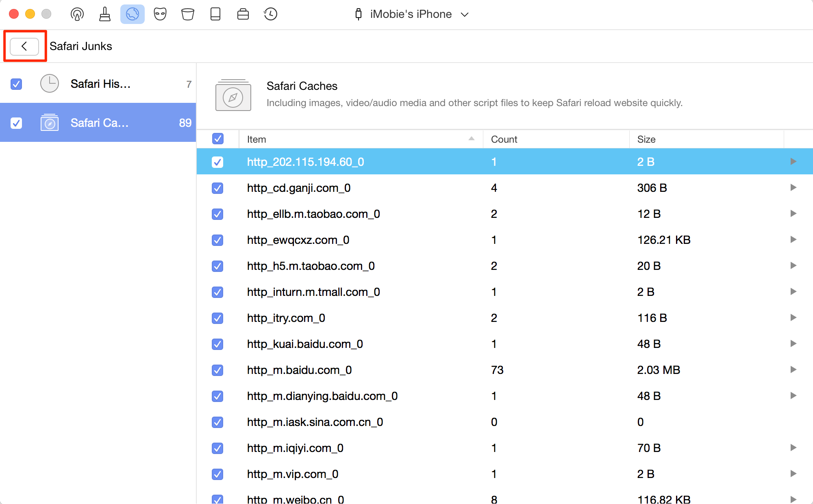This screenshot has height=504, width=813.
Task: Uncheck the Safari Caches sidebar checkbox
Action: tap(16, 123)
